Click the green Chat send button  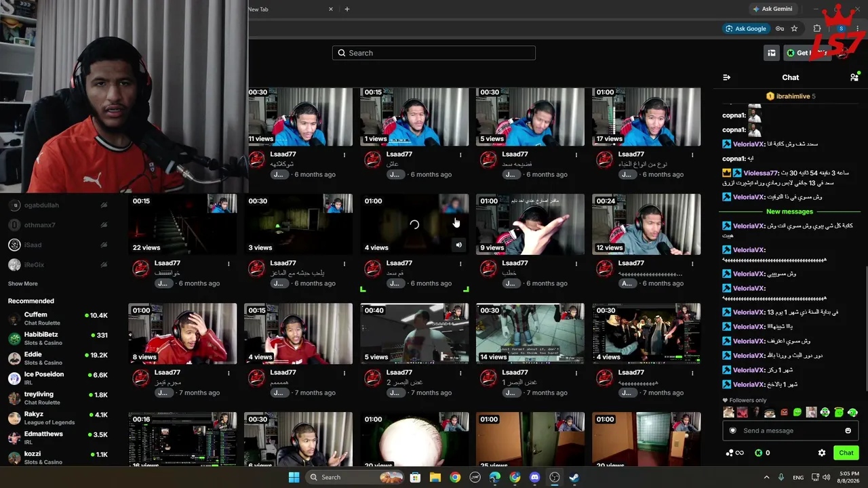coord(846,453)
